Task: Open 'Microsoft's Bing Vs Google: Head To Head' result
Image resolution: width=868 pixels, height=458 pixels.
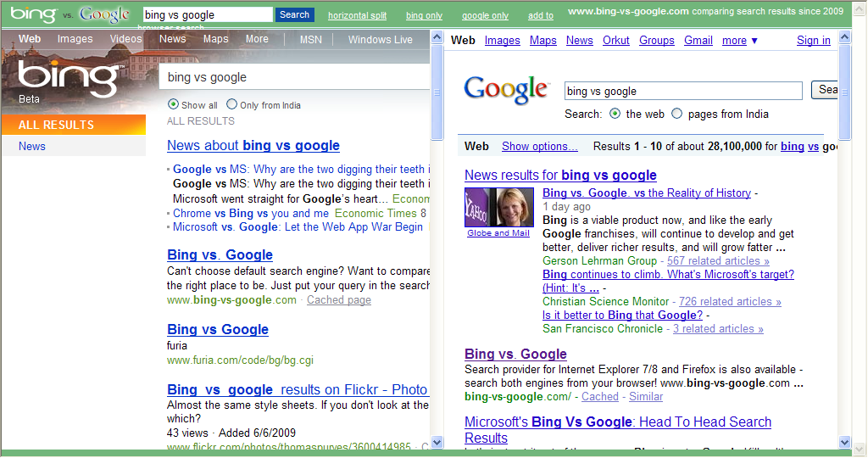Action: pyautogui.click(x=618, y=430)
